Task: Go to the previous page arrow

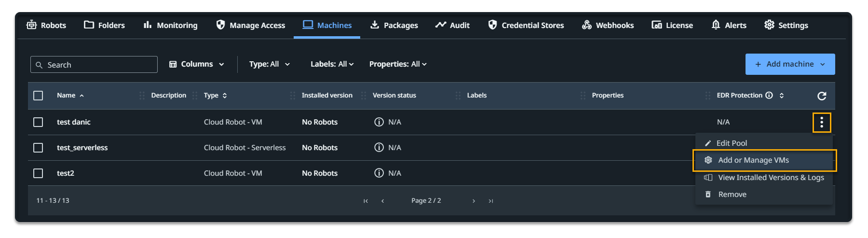Action: (x=383, y=201)
